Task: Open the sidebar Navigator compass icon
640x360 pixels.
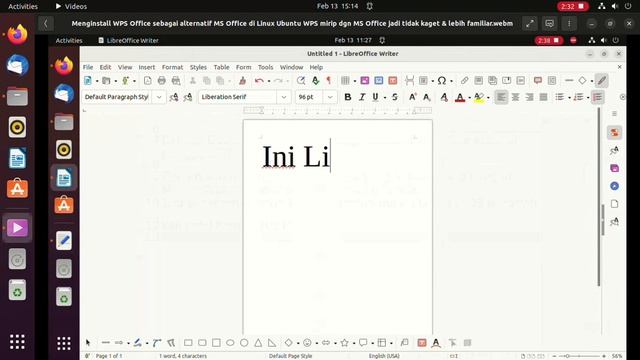Action: tap(614, 186)
